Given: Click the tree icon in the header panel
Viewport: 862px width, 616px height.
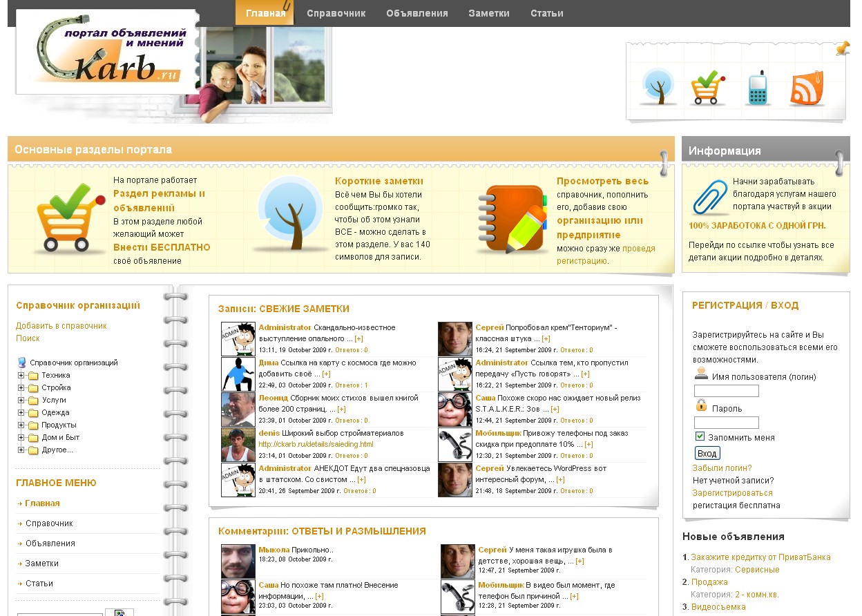Looking at the screenshot, I should coord(657,87).
